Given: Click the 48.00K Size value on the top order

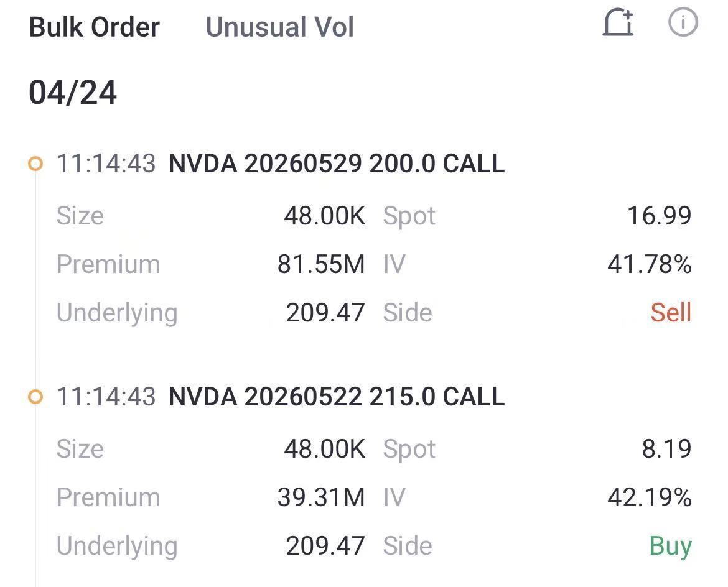Looking at the screenshot, I should [x=324, y=215].
